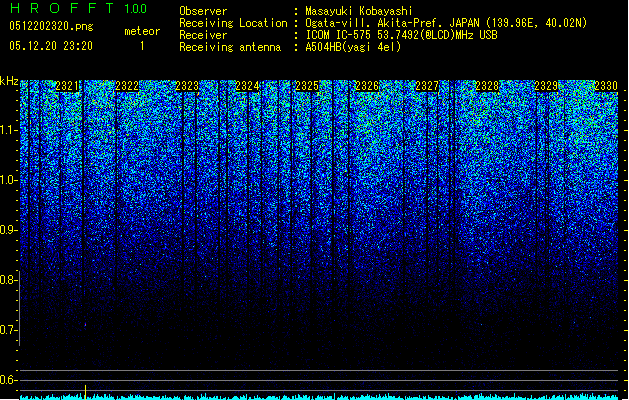
Task: Click the 2322 time marker
Action: point(127,86)
